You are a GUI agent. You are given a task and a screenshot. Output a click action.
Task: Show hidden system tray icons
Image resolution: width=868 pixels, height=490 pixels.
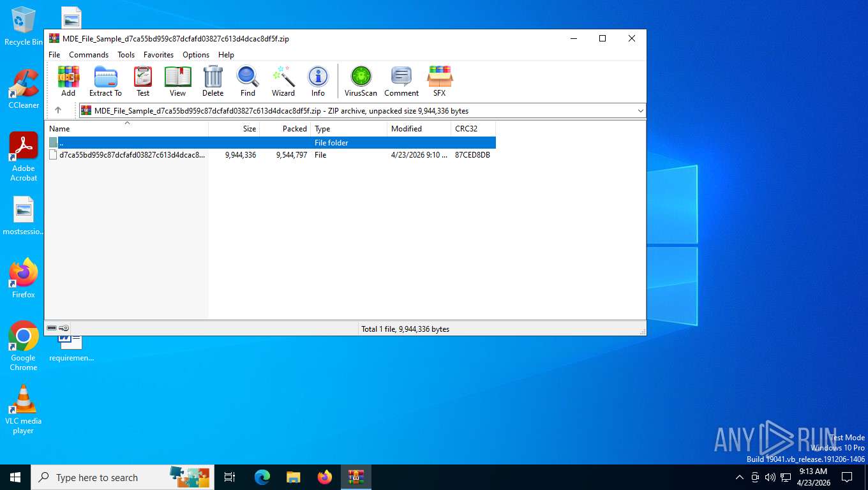click(x=739, y=477)
